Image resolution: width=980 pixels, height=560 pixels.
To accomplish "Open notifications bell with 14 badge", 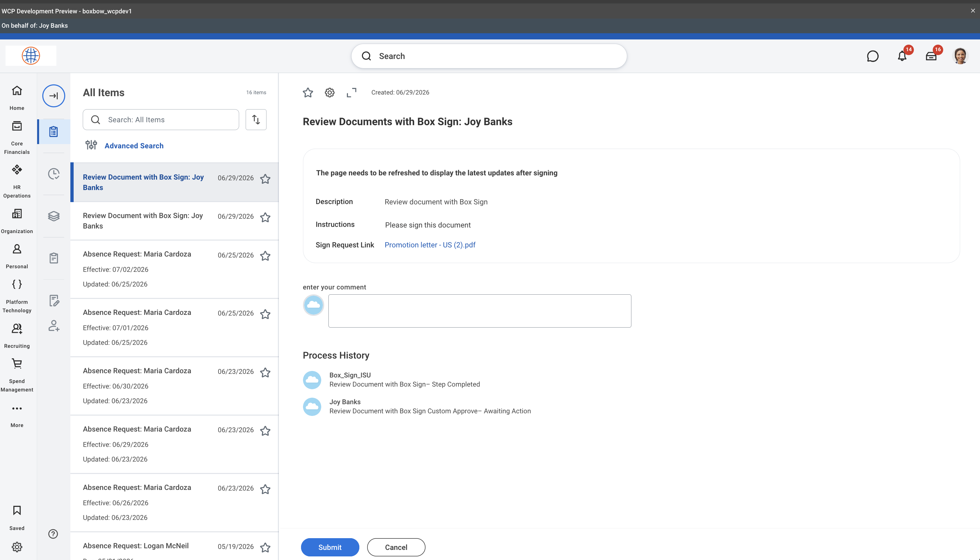I will [x=902, y=56].
